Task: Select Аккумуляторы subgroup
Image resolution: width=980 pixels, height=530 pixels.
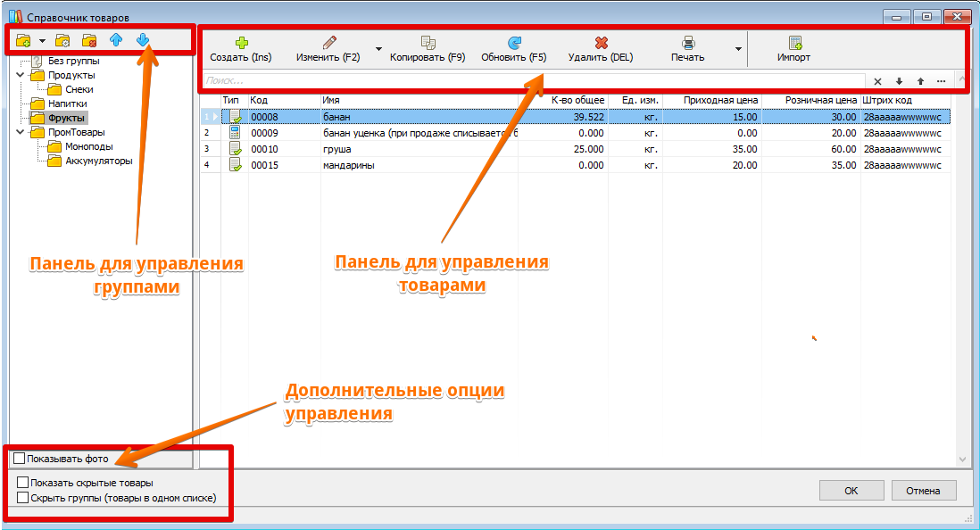Action: pos(99,161)
